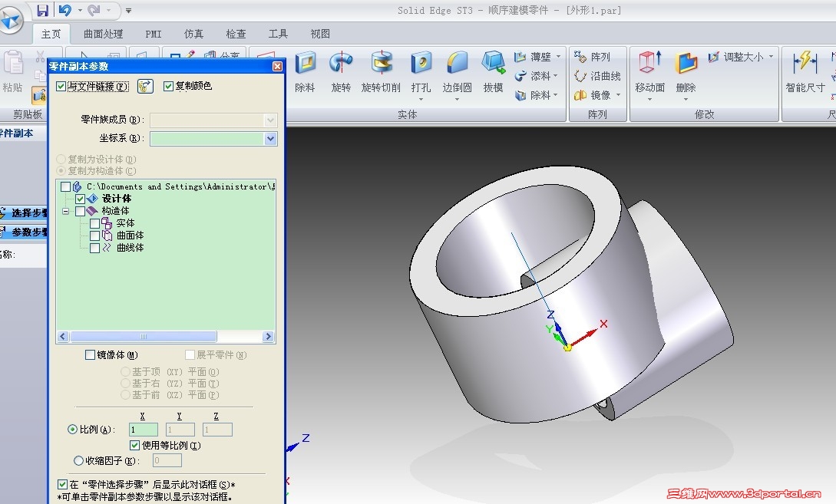Click the Undo arrow icon
The image size is (836, 504).
click(x=65, y=10)
